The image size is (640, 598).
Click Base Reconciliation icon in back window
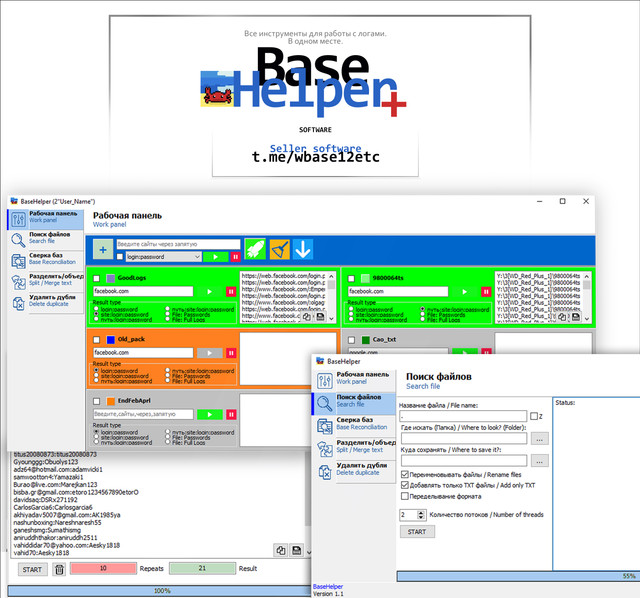click(x=18, y=261)
